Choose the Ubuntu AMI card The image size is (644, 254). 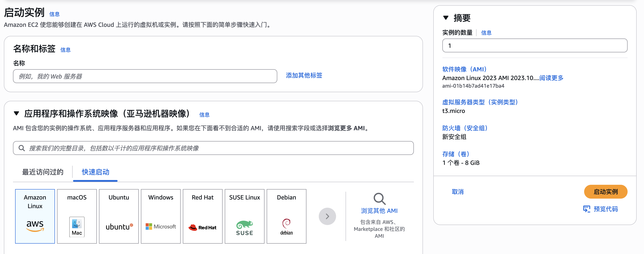tap(119, 216)
